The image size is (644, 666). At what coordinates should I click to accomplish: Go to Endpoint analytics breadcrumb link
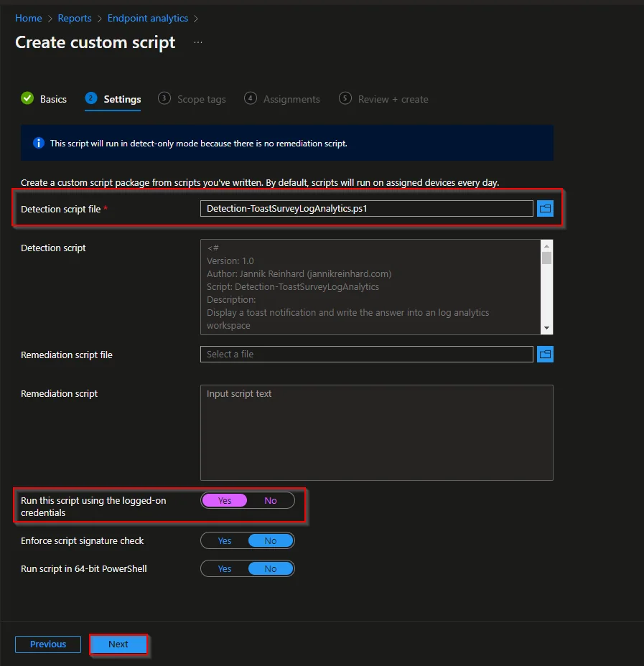(x=148, y=18)
